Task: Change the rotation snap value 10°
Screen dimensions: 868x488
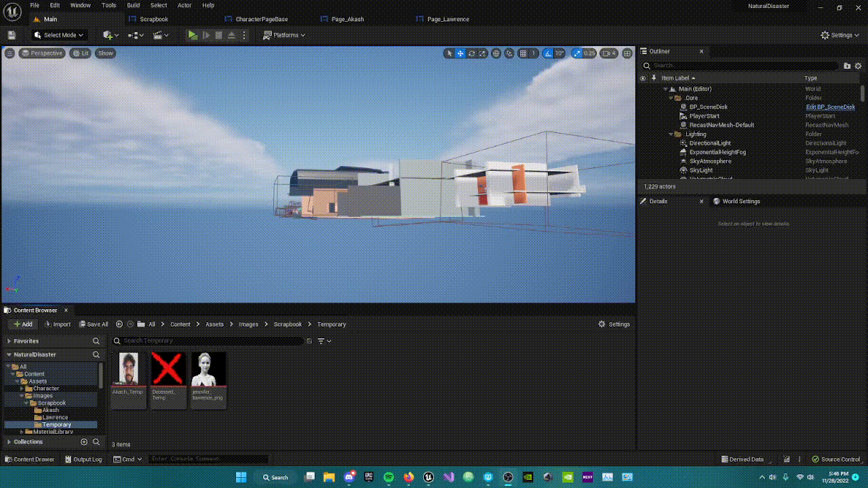Action: tap(559, 53)
